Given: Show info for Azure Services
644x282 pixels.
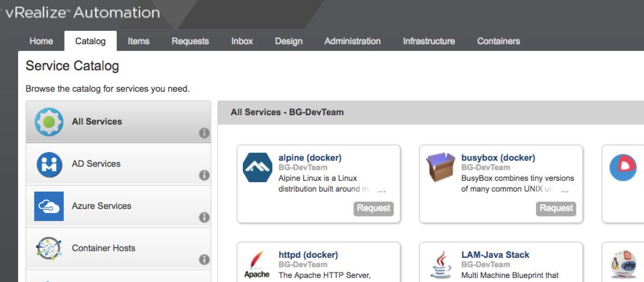Looking at the screenshot, I should [x=204, y=218].
